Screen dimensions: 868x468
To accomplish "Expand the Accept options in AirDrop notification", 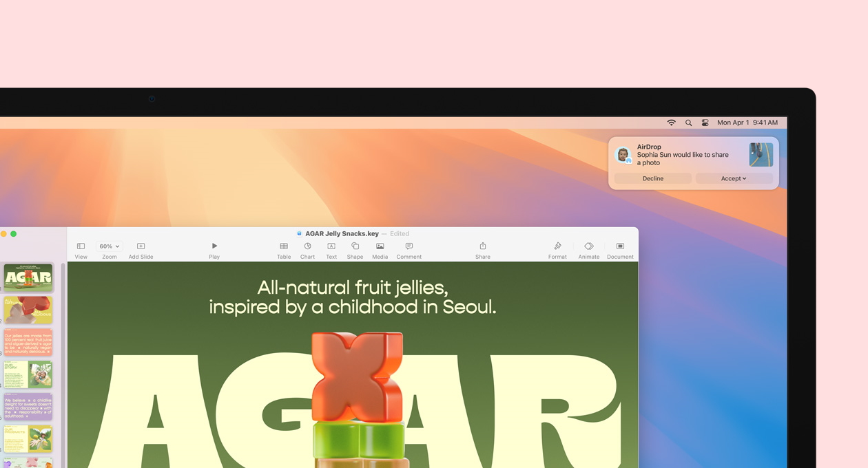I will [734, 178].
